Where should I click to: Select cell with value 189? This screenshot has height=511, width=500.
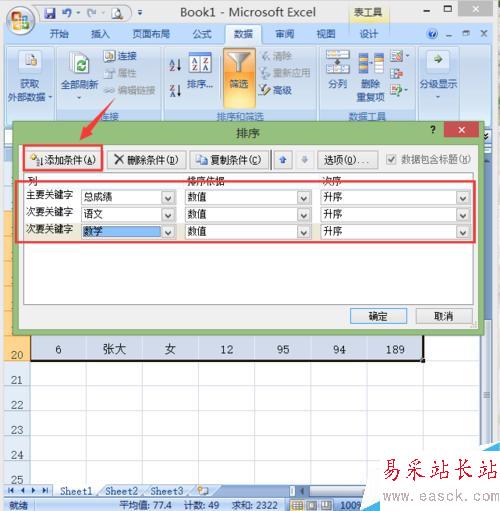coord(395,349)
